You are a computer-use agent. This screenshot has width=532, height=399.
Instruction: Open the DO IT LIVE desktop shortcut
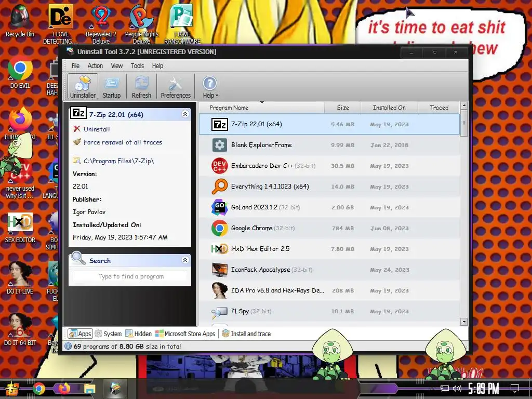[x=20, y=278]
